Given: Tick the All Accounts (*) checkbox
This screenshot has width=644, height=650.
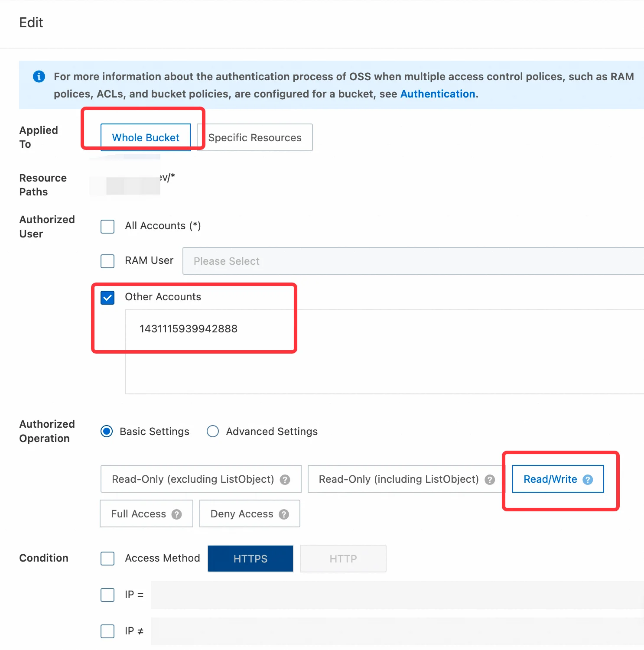Looking at the screenshot, I should click(107, 226).
